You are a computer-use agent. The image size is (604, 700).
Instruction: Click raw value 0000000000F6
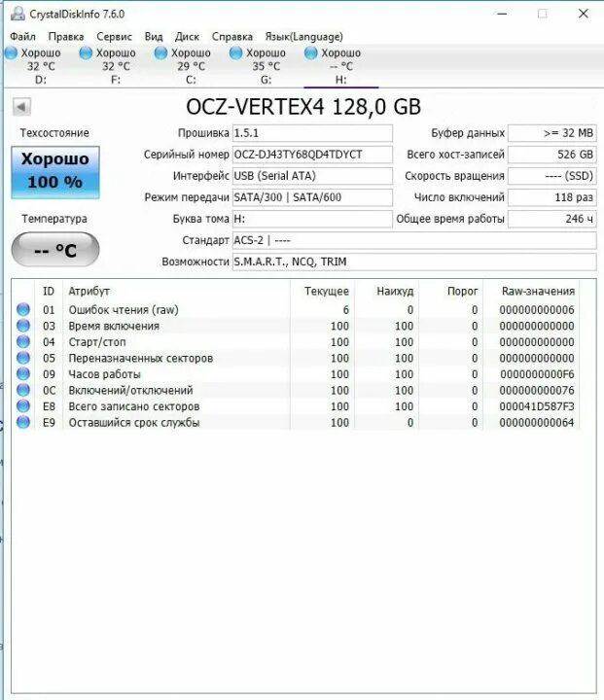coord(537,374)
